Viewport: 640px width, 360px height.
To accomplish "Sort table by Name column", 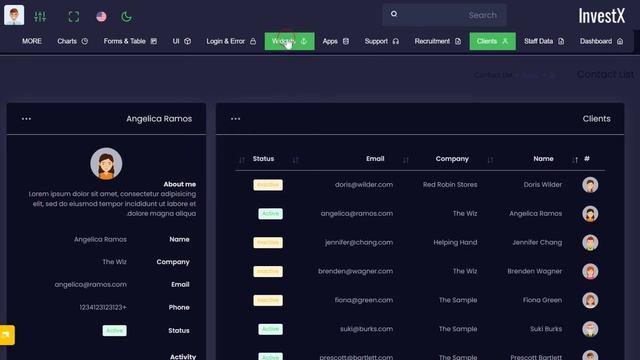I will click(543, 159).
